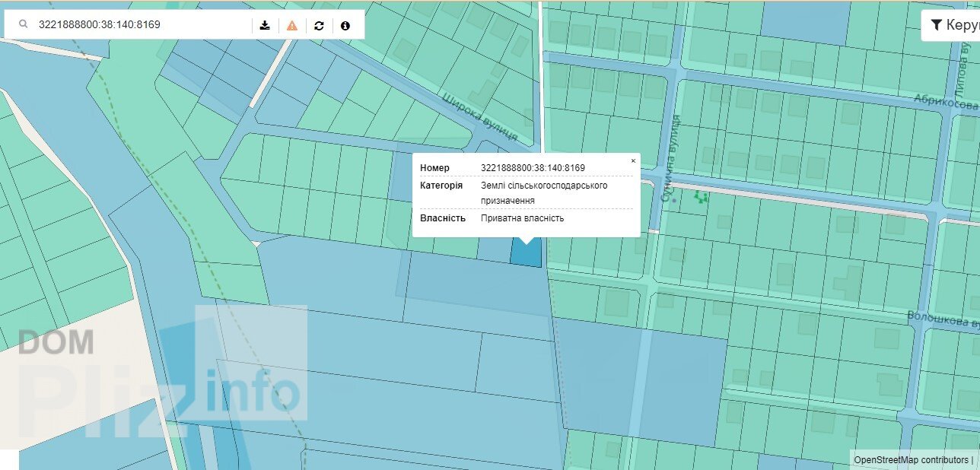Click the green playground map marker
This screenshot has height=470, width=980.
(702, 198)
